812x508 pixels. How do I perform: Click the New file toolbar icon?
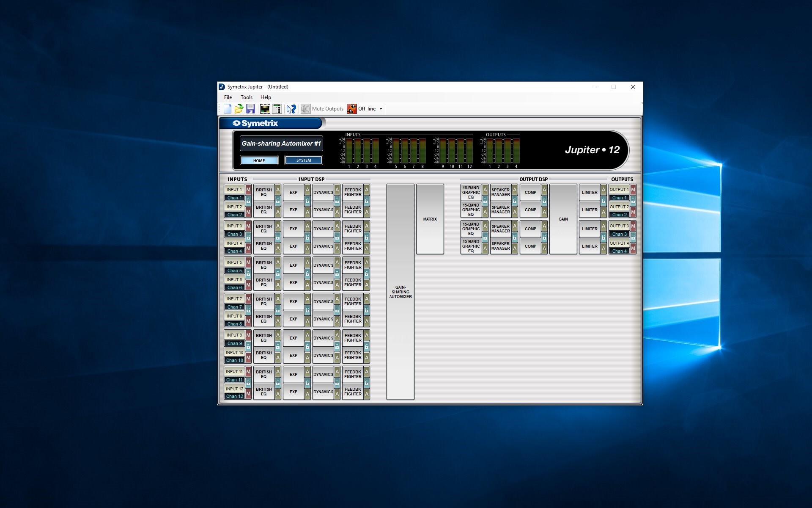coord(228,109)
